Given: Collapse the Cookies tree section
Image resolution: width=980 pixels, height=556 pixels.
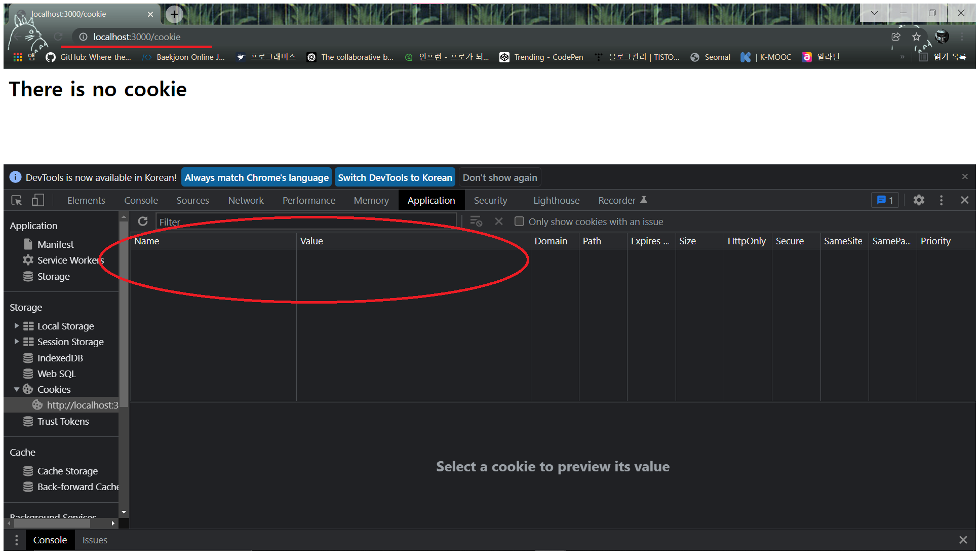Looking at the screenshot, I should pos(16,389).
